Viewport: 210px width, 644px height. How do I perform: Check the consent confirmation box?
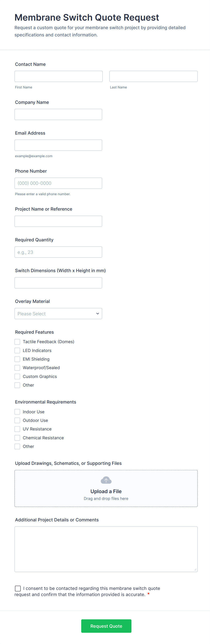point(17,588)
